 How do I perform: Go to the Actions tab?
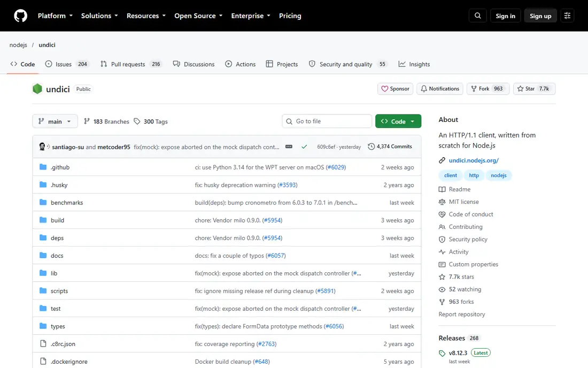click(x=241, y=64)
